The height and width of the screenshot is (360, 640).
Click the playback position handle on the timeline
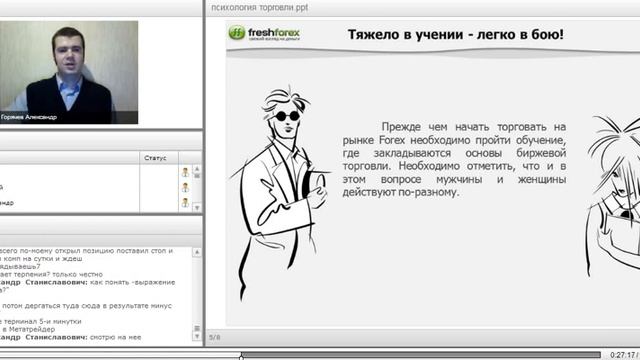coord(241,356)
